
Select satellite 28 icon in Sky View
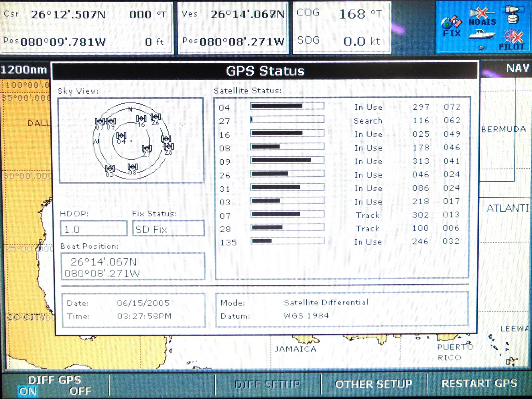[168, 148]
